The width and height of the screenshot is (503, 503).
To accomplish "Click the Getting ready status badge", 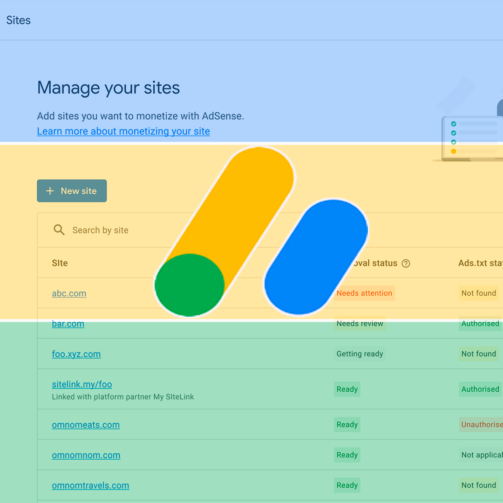I will [360, 354].
